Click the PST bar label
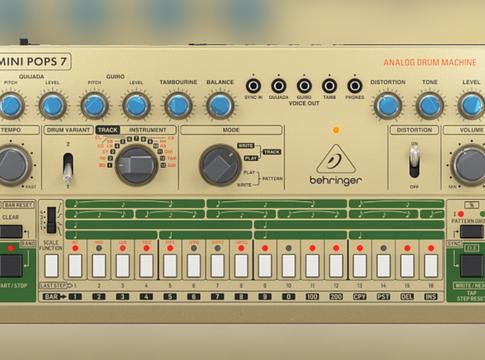The width and height of the screenshot is (485, 360). click(x=383, y=296)
